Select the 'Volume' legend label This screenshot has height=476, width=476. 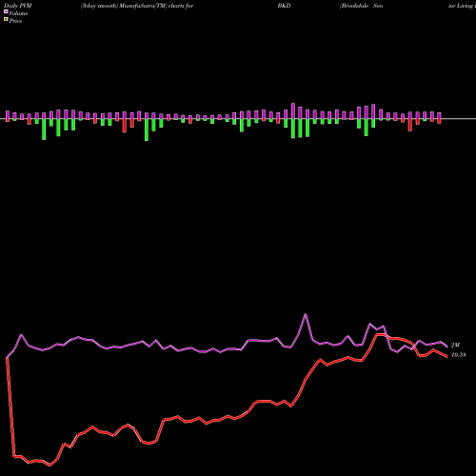[x=18, y=13]
